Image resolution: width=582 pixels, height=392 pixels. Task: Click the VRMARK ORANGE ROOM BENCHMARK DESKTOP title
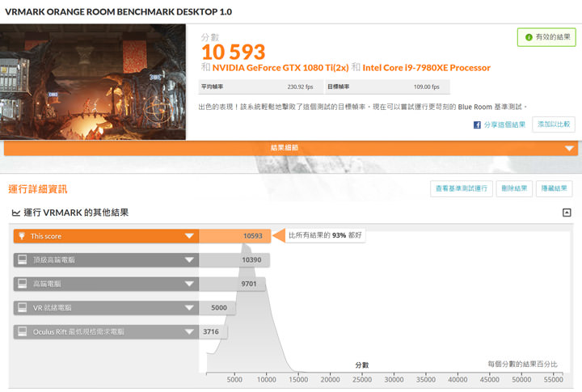(118, 11)
